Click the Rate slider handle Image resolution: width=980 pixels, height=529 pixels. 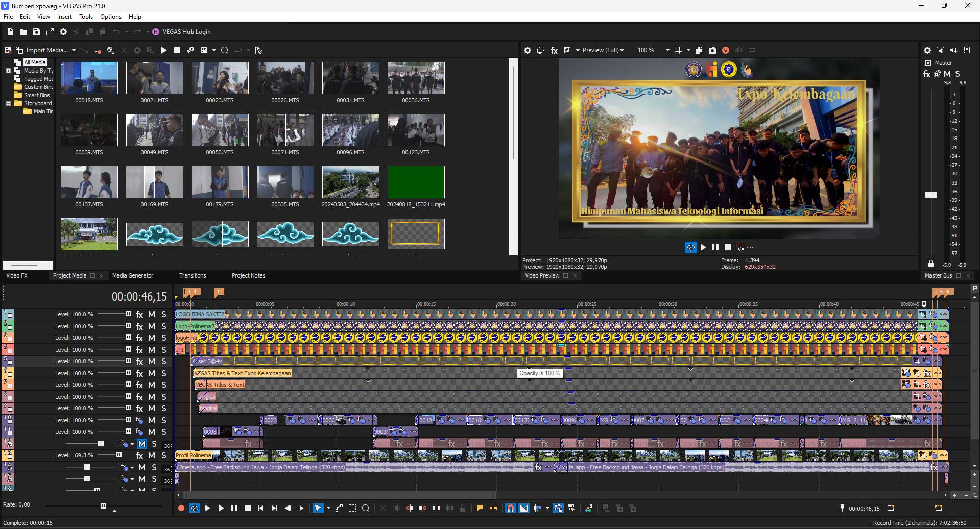tap(104, 505)
